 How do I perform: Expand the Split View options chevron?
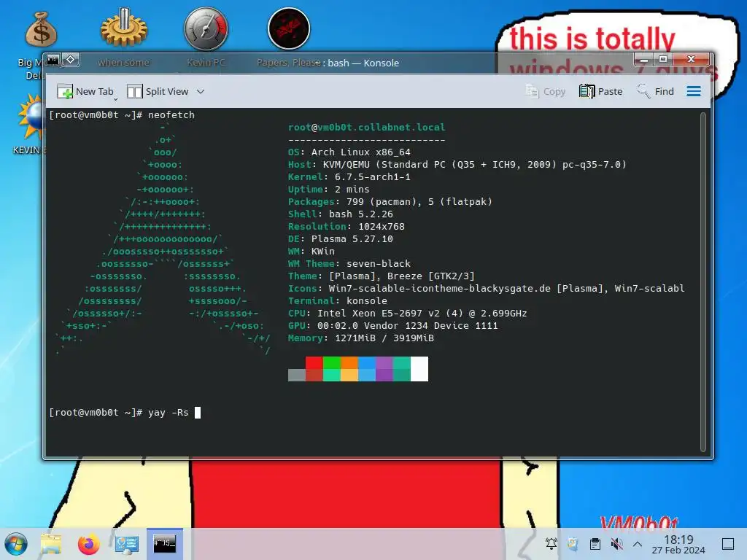pos(201,91)
